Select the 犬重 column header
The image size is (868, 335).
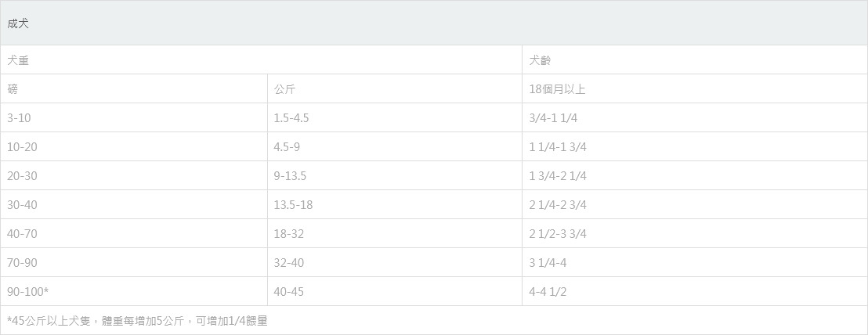[18, 60]
